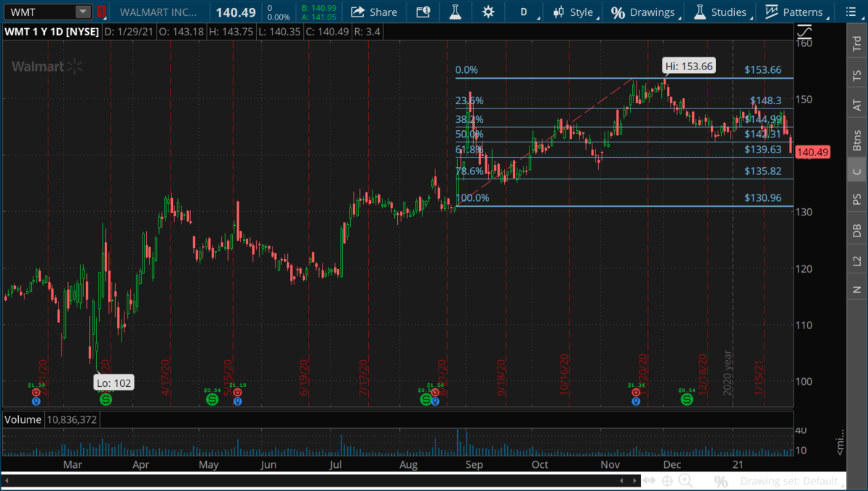Click the $135.82 Fibonacci level label
Image resolution: width=868 pixels, height=491 pixels.
762,171
